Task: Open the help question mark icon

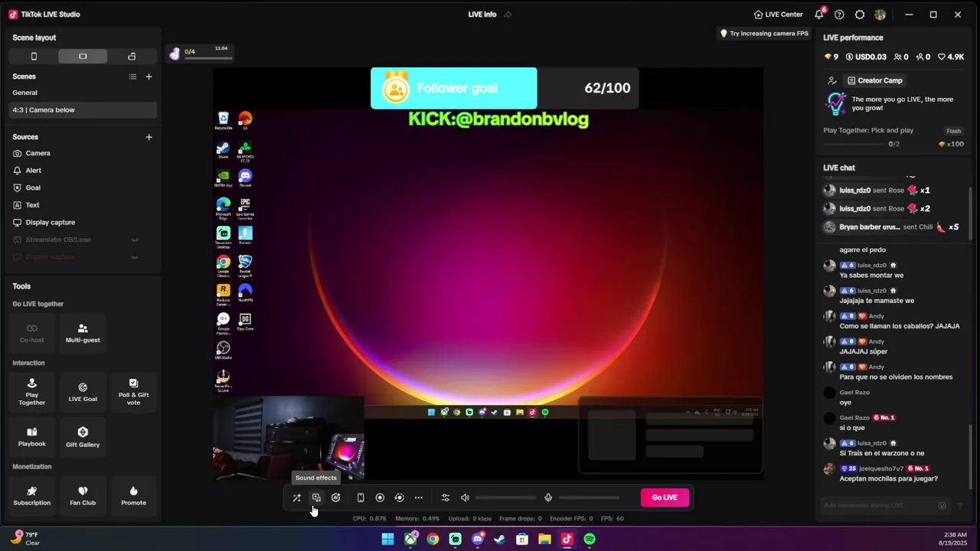Action: 839,15
